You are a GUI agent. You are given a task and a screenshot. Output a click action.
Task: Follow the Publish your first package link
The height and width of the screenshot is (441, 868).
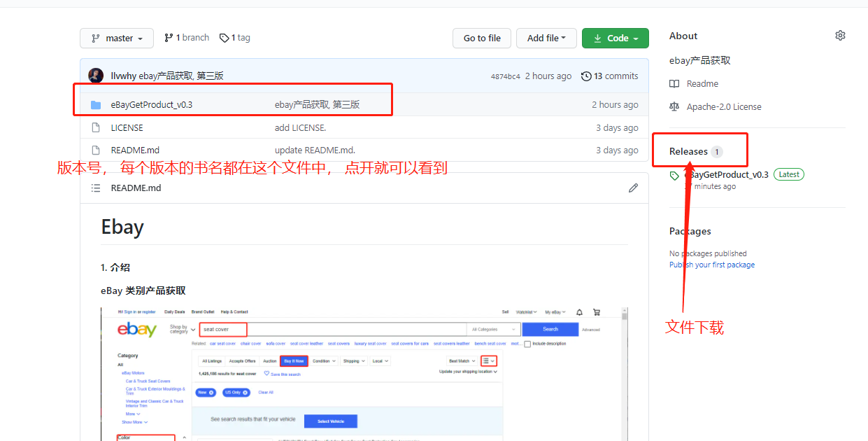(x=712, y=264)
